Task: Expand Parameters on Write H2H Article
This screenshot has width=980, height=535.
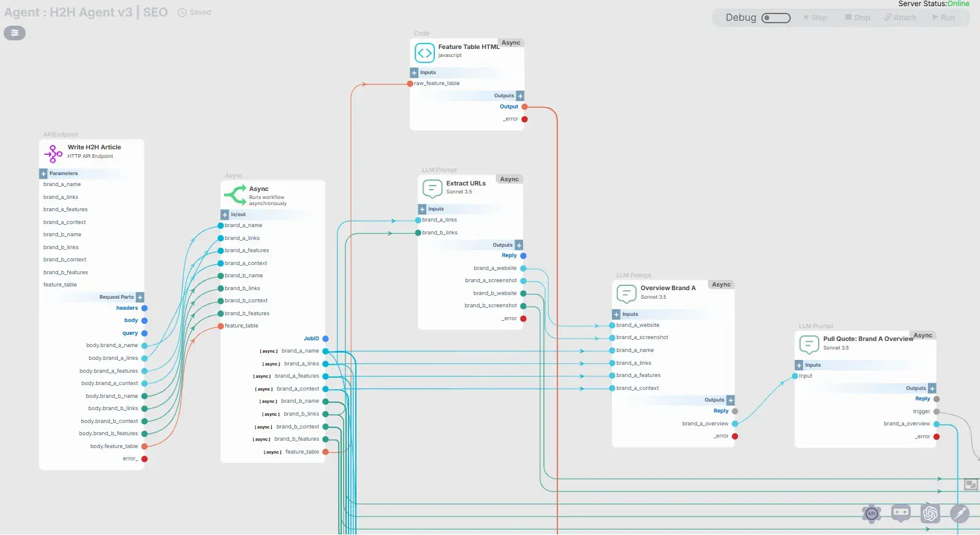Action: click(x=43, y=174)
